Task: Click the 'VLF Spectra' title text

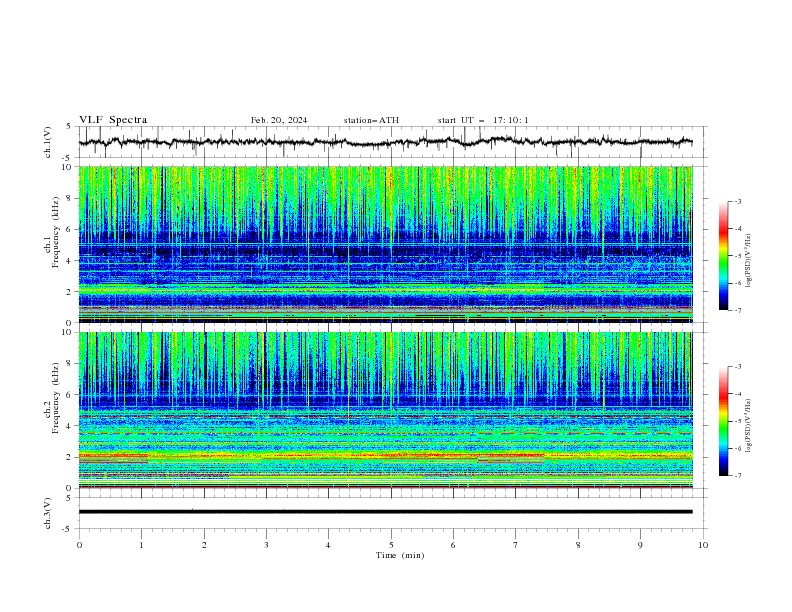Action: pos(113,120)
